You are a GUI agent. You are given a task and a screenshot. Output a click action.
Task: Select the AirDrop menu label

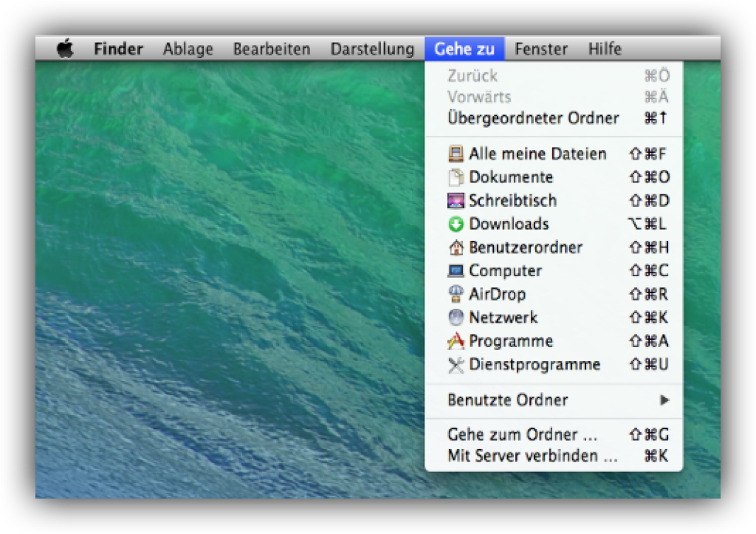[497, 294]
